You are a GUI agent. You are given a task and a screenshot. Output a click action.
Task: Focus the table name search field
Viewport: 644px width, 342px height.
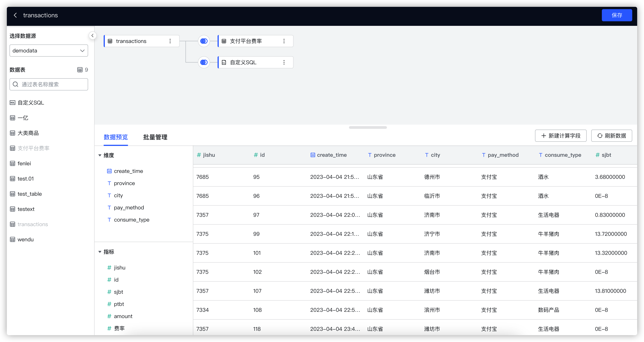click(x=49, y=84)
